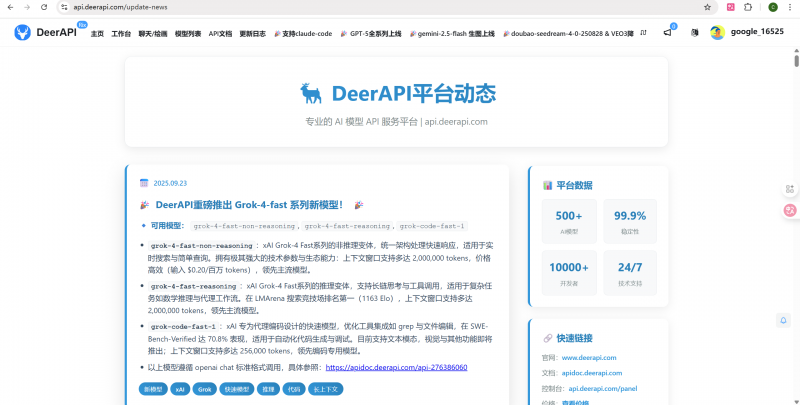
Task: Open the google_16525 account dropdown
Action: click(x=756, y=33)
